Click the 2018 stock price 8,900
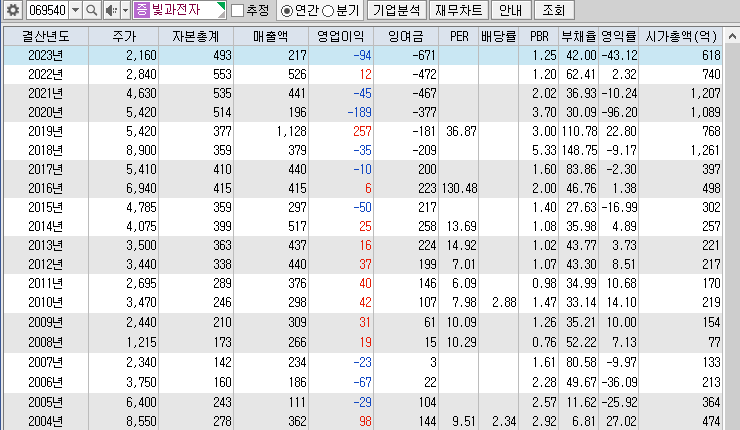This screenshot has width=740, height=430. click(141, 150)
